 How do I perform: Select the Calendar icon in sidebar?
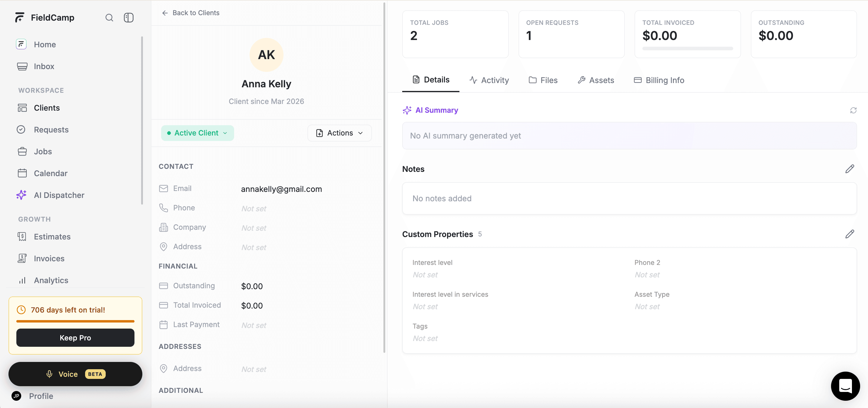click(22, 173)
